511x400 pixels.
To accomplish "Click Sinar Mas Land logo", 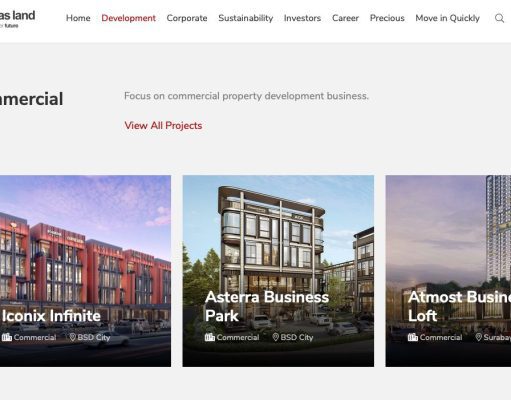I will click(x=17, y=19).
